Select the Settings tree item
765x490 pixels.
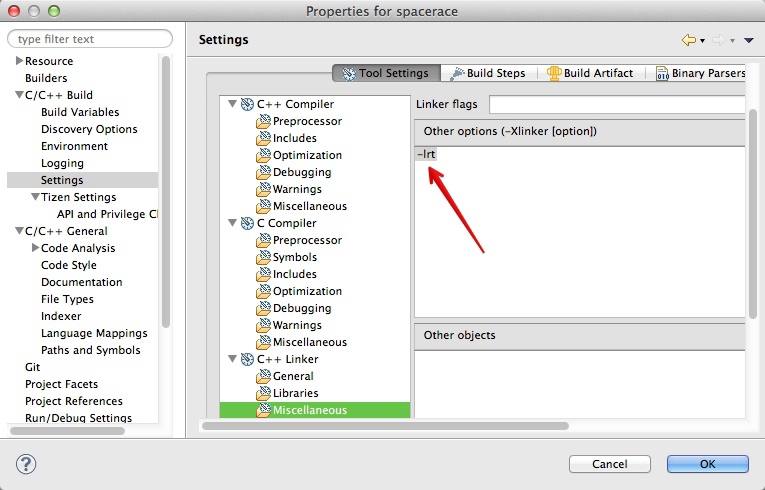(82, 180)
